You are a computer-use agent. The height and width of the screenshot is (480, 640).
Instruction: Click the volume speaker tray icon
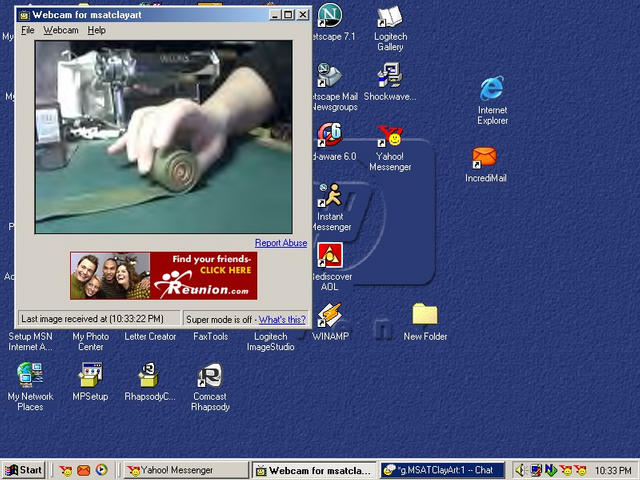click(520, 471)
